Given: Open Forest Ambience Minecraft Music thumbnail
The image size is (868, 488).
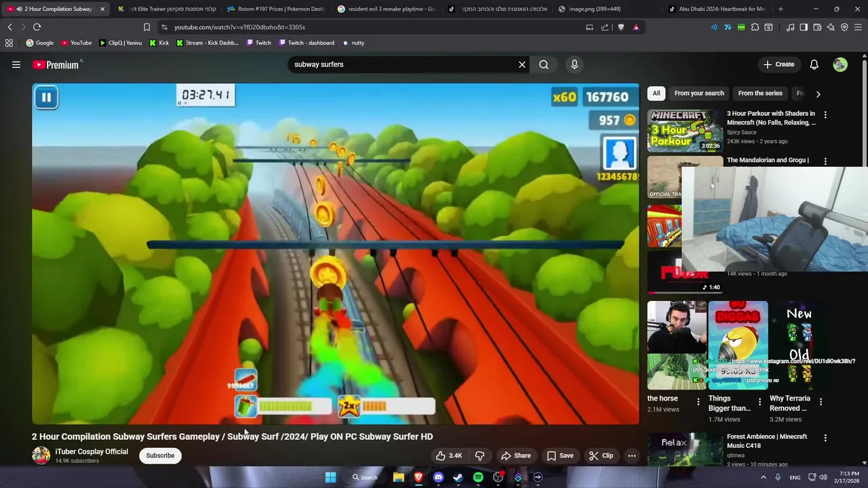Looking at the screenshot, I should [x=685, y=449].
